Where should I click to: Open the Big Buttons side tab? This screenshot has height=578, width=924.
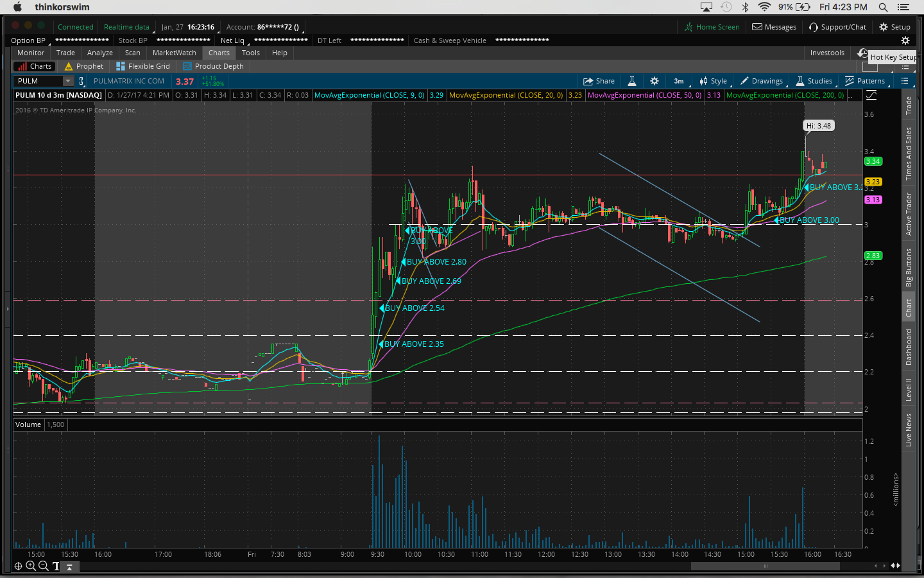[x=909, y=267]
